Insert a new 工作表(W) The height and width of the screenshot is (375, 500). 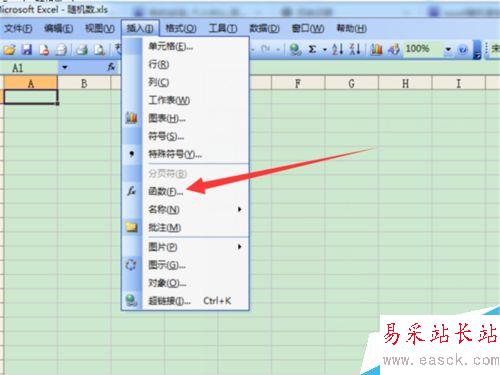[x=196, y=100]
